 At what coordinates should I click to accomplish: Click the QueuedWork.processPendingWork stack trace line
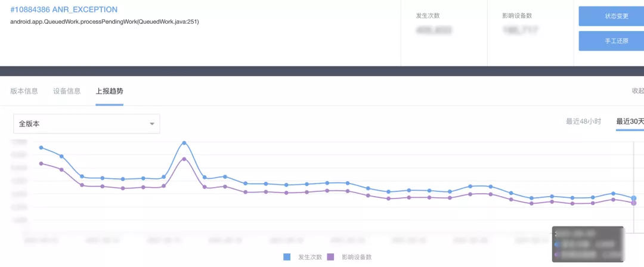tap(104, 22)
